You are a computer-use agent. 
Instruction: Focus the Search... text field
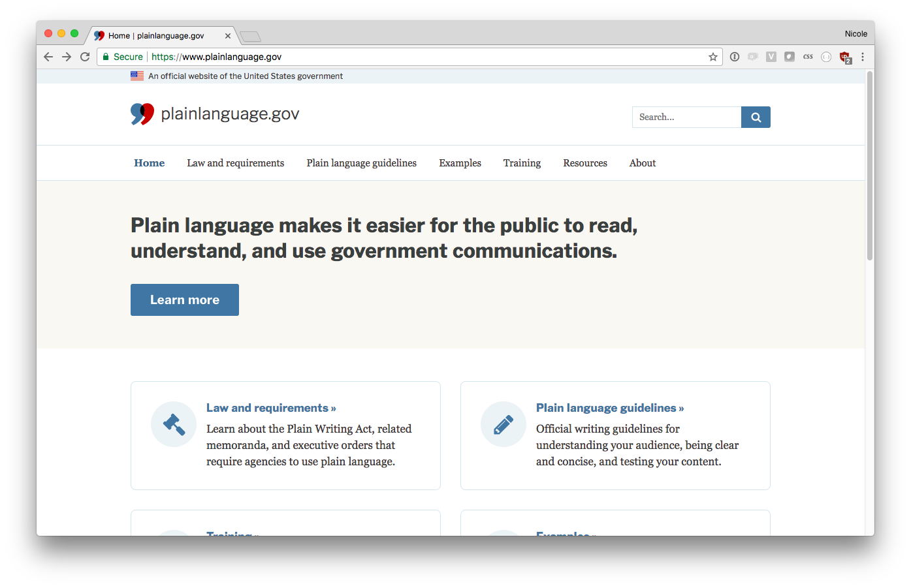point(686,117)
